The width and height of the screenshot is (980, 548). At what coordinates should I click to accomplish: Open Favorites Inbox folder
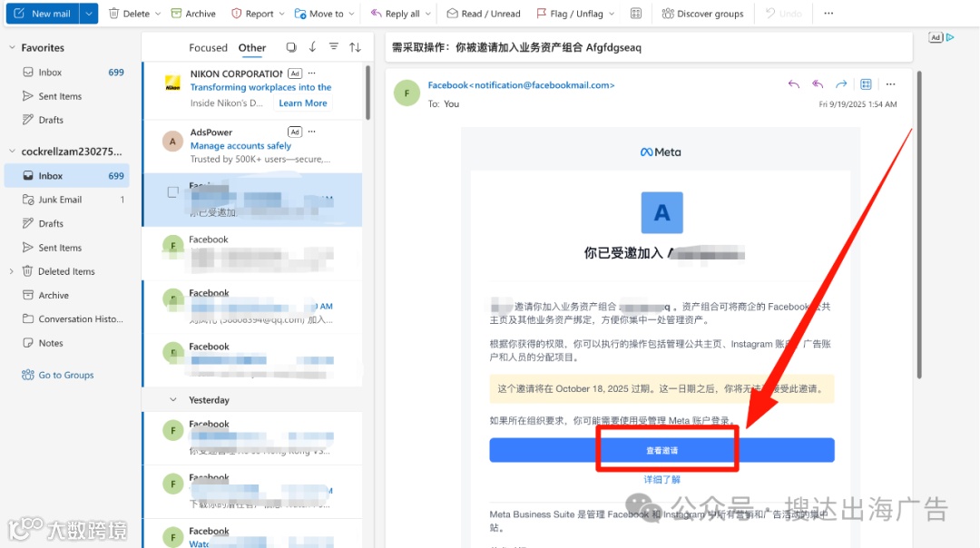click(x=66, y=72)
